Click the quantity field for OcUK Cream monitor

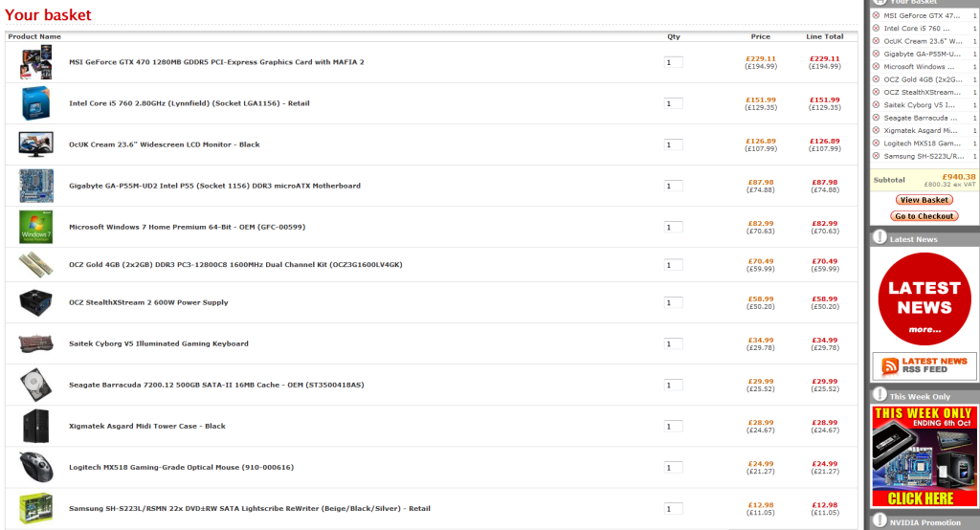click(x=673, y=145)
